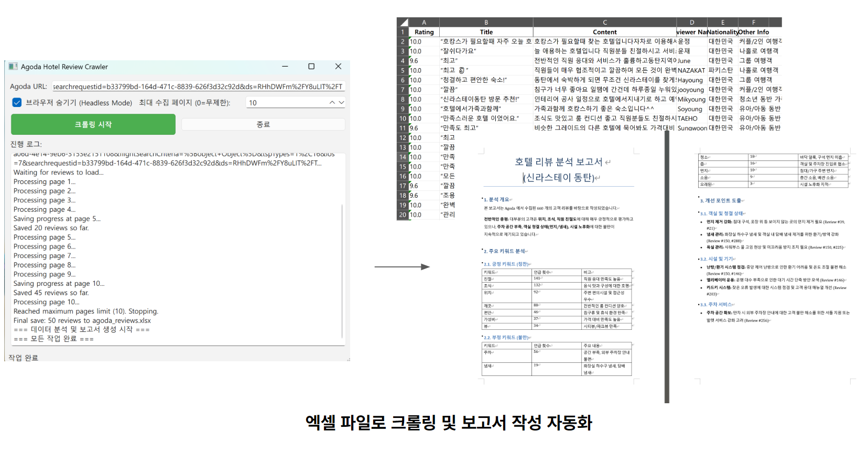Decrease max pages with the down arrow
Image resolution: width=868 pixels, height=452 pixels.
click(x=341, y=103)
